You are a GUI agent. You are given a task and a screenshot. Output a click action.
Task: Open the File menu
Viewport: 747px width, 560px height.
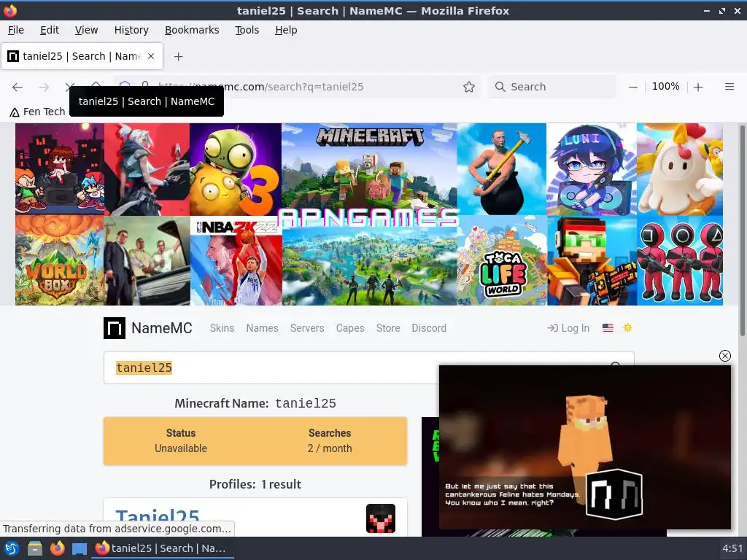tap(16, 30)
